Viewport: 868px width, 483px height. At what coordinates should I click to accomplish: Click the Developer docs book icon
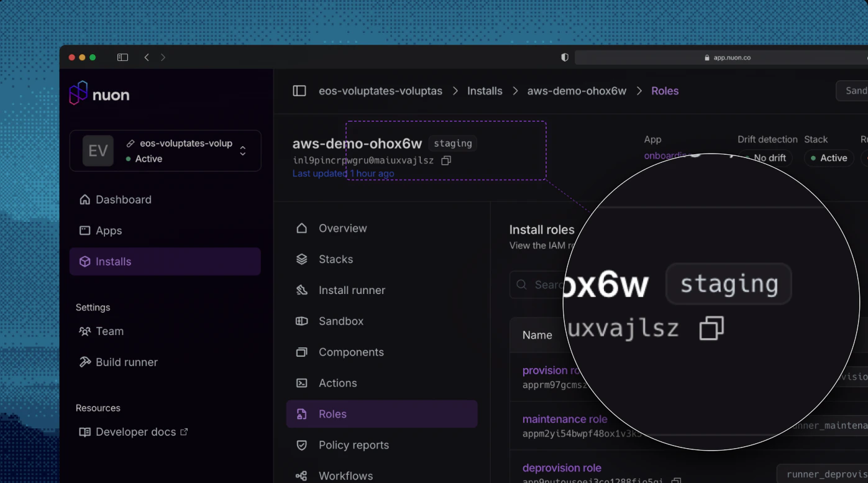click(x=85, y=432)
